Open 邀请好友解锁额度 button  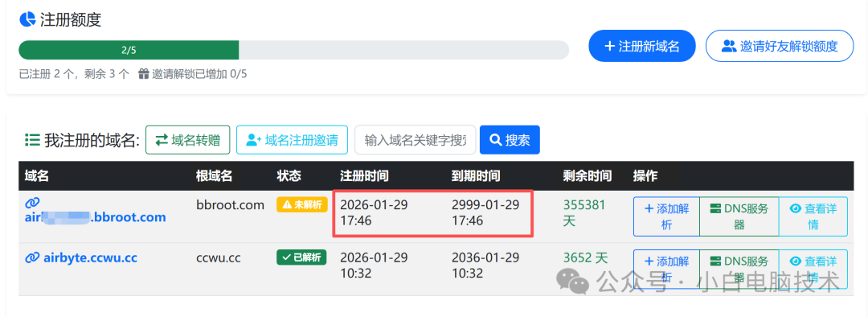780,46
